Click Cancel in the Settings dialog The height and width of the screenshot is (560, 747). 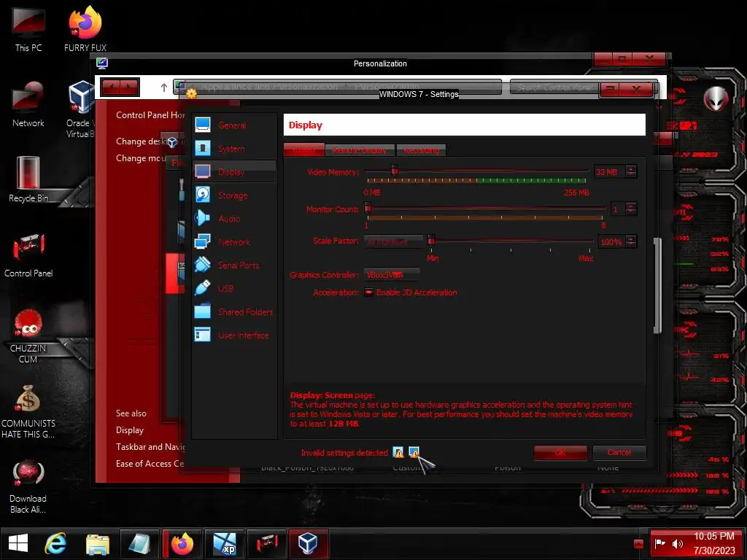619,452
